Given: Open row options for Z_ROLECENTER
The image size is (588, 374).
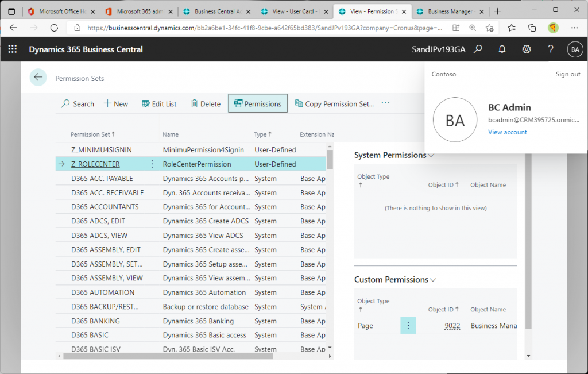Looking at the screenshot, I should pos(152,164).
